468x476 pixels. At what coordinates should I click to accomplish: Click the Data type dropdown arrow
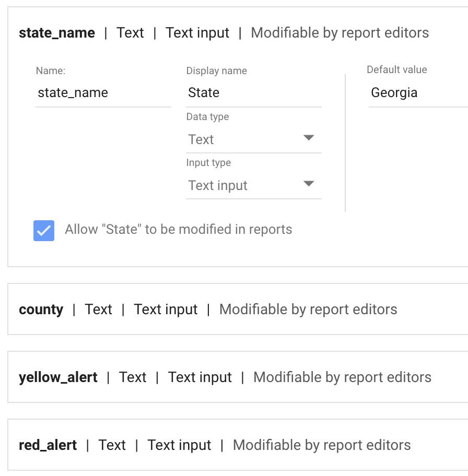pos(309,138)
